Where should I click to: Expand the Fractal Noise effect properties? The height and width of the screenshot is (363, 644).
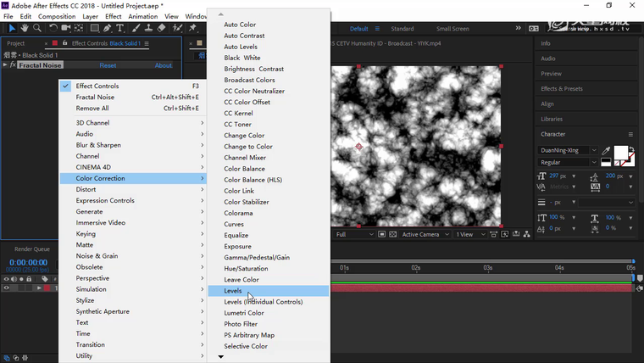(x=5, y=65)
